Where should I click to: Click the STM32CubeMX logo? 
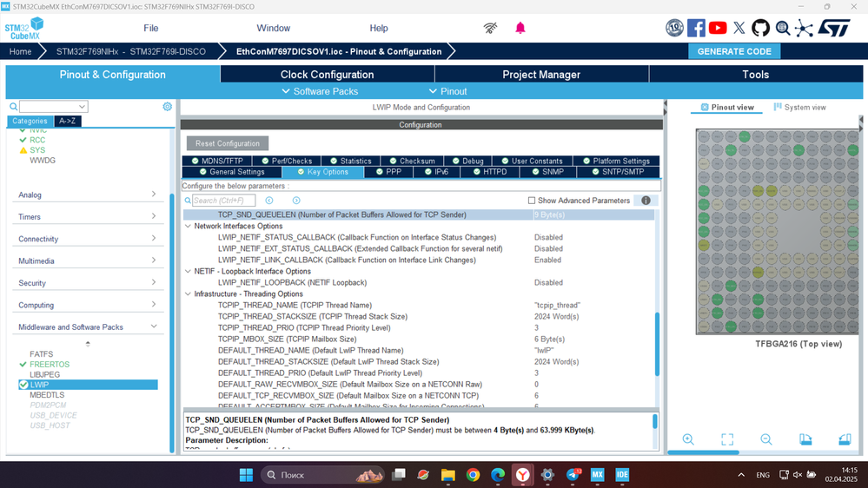(24, 28)
